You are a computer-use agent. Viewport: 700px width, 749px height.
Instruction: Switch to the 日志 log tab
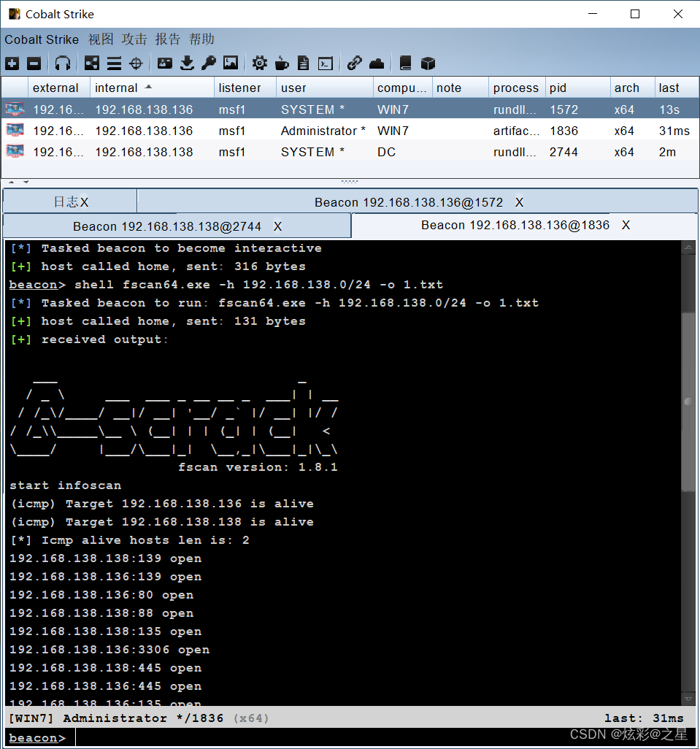pyautogui.click(x=70, y=201)
